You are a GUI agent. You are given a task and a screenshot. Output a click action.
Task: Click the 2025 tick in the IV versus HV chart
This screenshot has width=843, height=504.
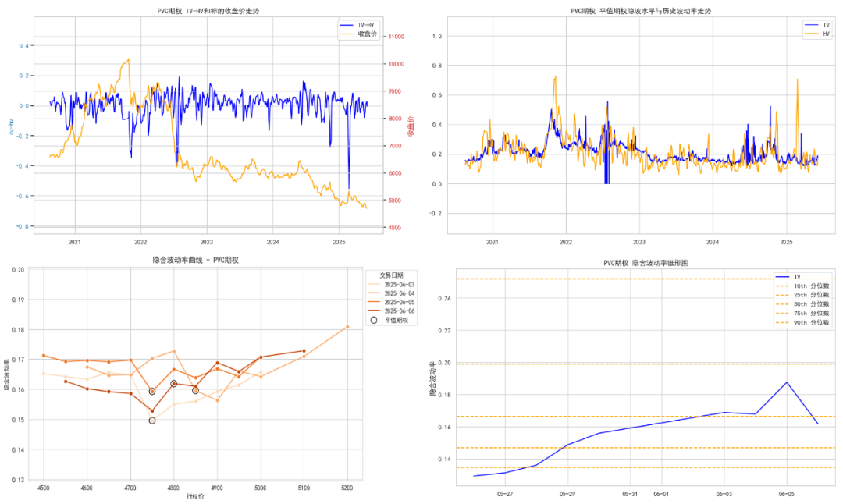[786, 242]
